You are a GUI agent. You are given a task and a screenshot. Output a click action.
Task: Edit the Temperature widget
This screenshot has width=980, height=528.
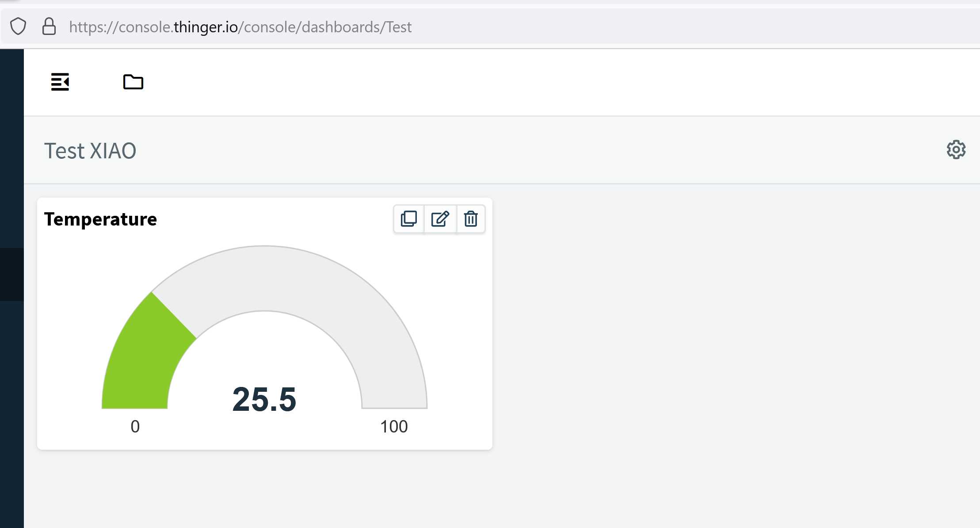pos(440,219)
